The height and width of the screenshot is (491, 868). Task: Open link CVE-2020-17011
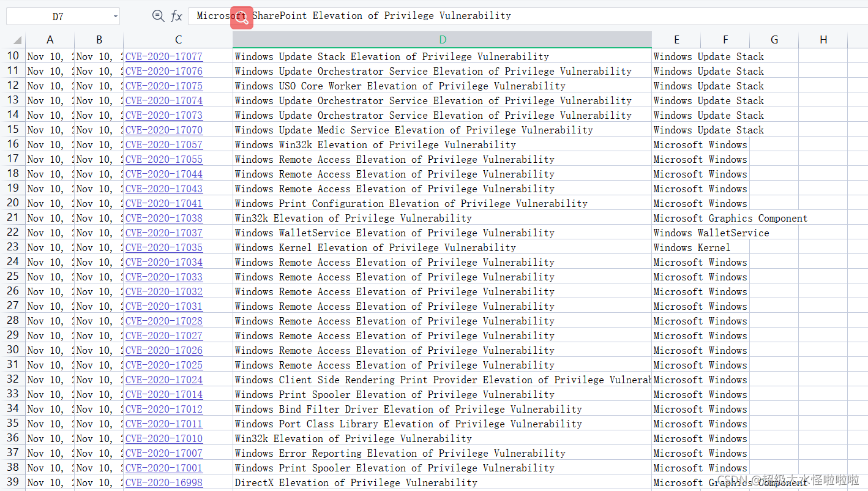[x=164, y=424]
